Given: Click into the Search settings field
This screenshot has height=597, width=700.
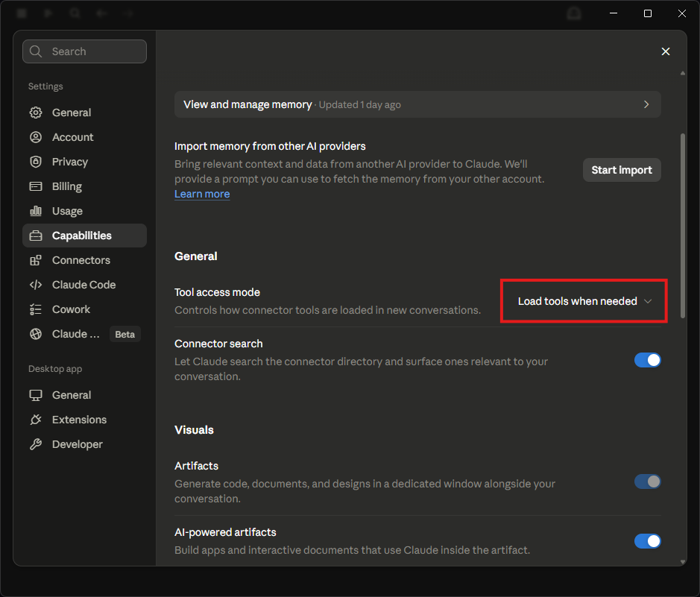Looking at the screenshot, I should coord(84,51).
